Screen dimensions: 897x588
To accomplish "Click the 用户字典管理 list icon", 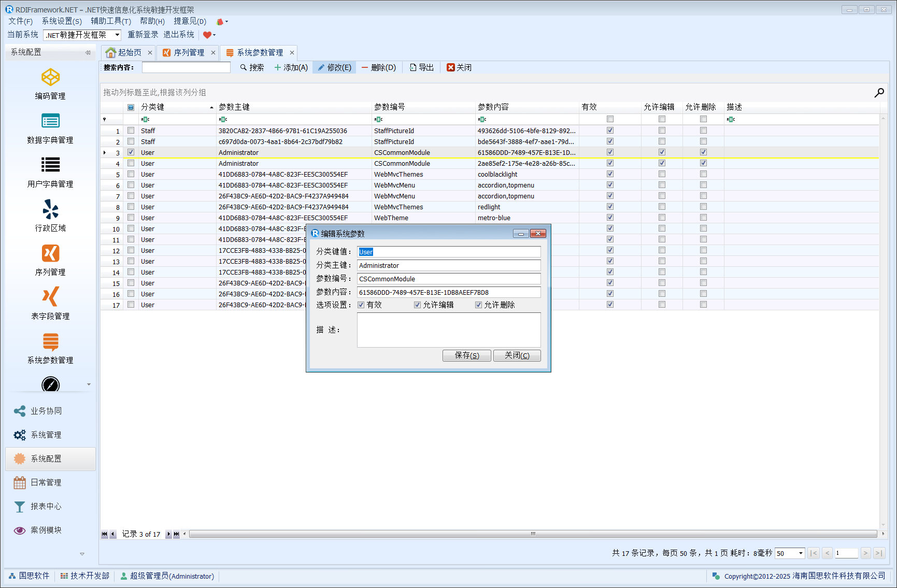I will pyautogui.click(x=50, y=165).
